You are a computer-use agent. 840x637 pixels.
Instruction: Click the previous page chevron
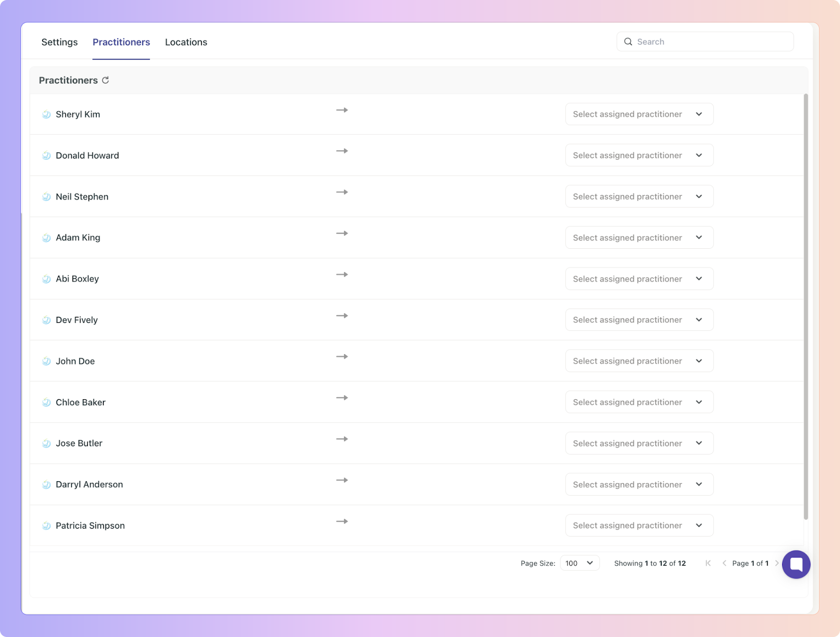[724, 563]
